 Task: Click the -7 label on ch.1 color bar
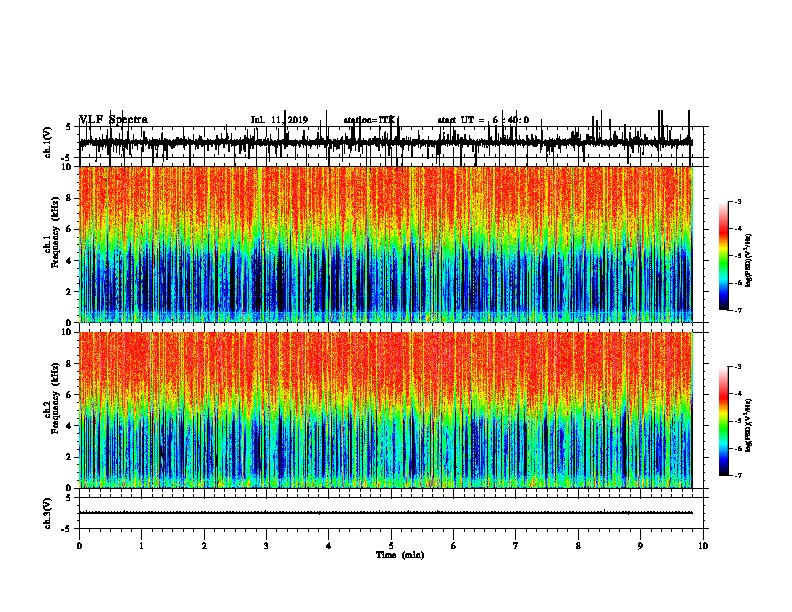738,310
